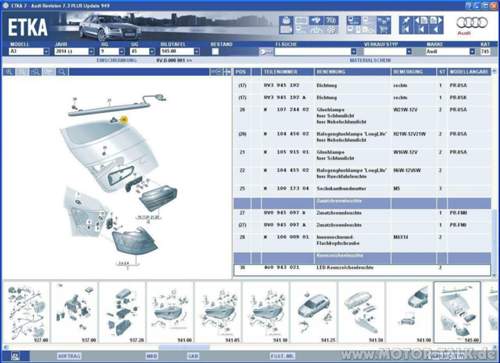The height and width of the screenshot is (363, 500).
Task: Click the first zoom icon in illustration toolbar
Action: pos(9,72)
